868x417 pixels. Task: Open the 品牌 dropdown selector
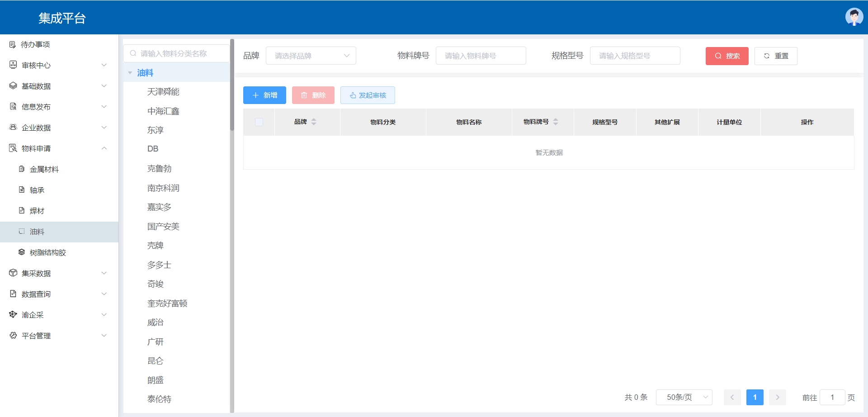(311, 56)
